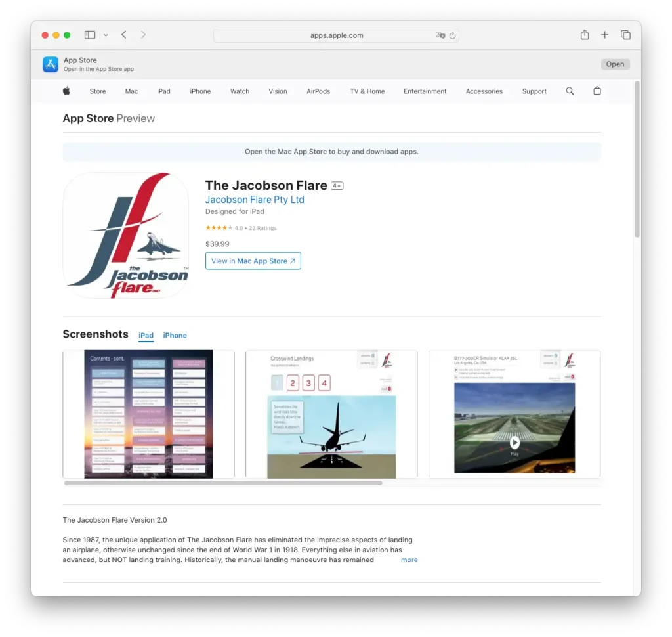Image resolution: width=672 pixels, height=637 pixels.
Task: Click the Apple logo in the navigation bar
Action: [66, 91]
